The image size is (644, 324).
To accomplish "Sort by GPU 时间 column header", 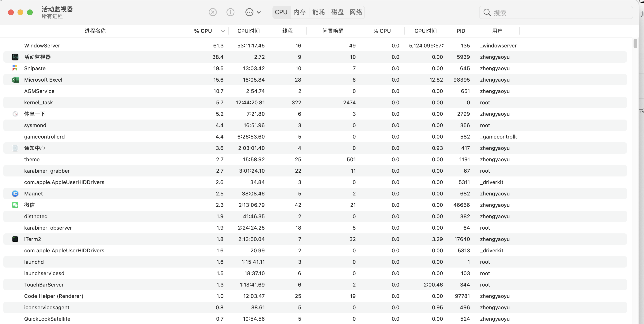I will (426, 31).
